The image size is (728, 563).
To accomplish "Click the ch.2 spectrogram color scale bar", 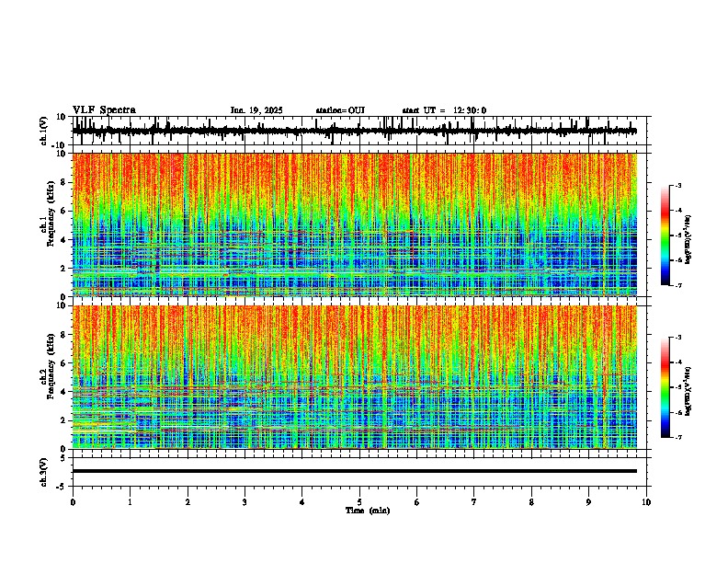I will [665, 387].
